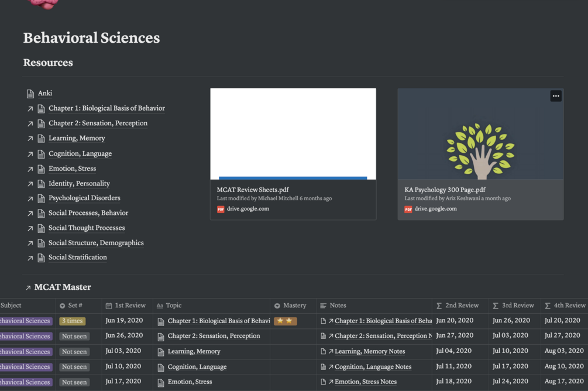Click the Resources heading
This screenshot has width=588, height=391.
(x=48, y=62)
